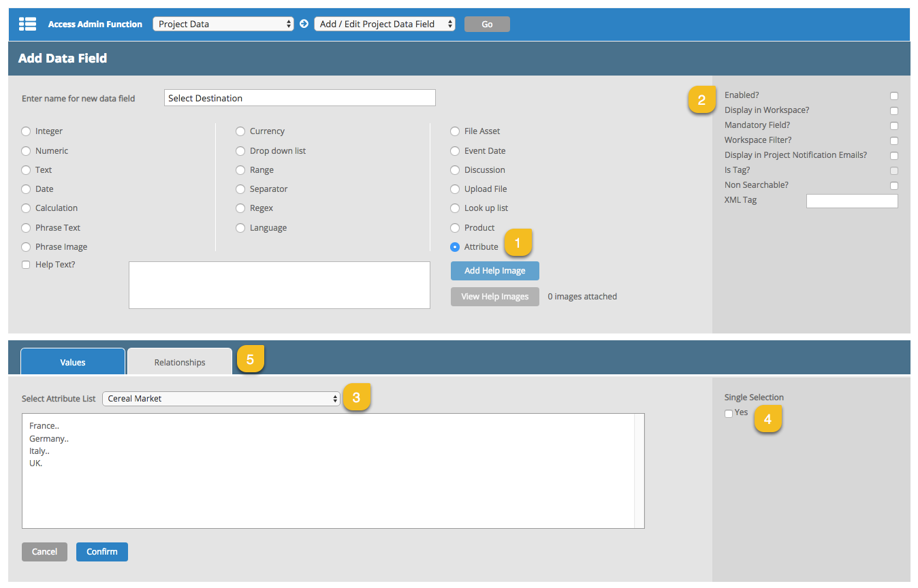This screenshot has width=918, height=588.
Task: Check Single Selection Yes box
Action: (x=729, y=413)
